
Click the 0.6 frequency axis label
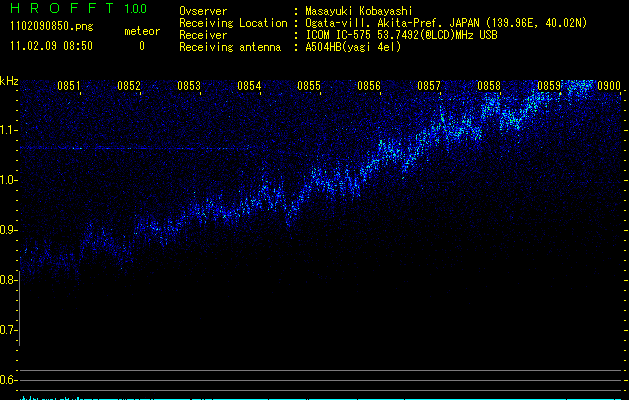(8, 380)
